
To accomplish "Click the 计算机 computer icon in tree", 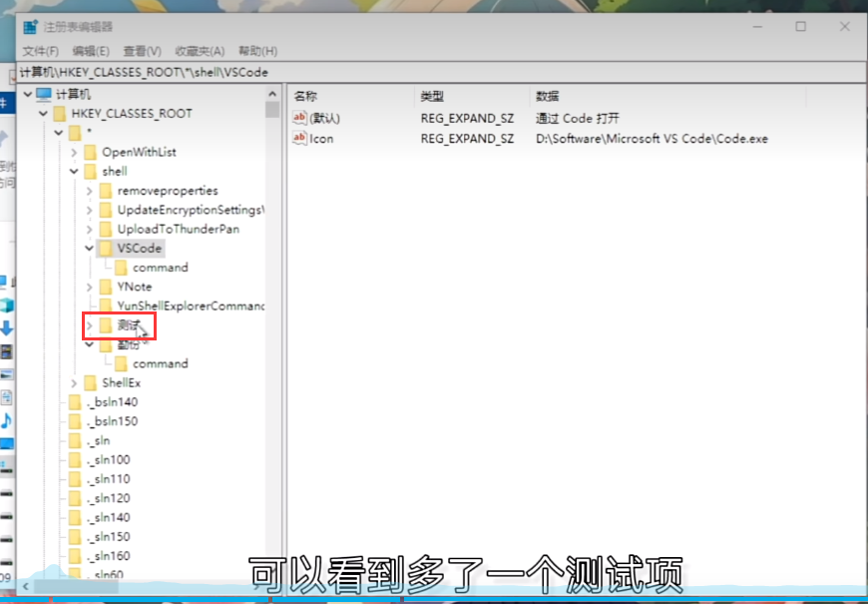I will pyautogui.click(x=43, y=94).
